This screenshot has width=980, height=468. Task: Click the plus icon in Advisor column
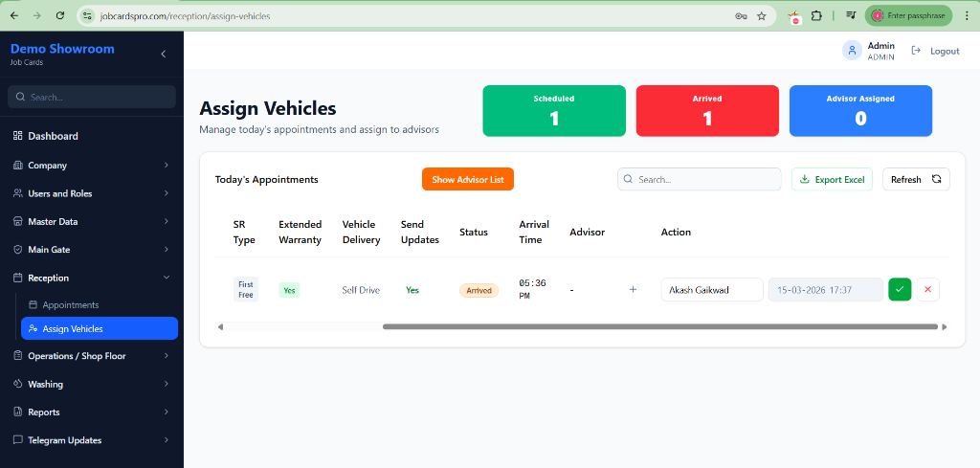click(633, 290)
